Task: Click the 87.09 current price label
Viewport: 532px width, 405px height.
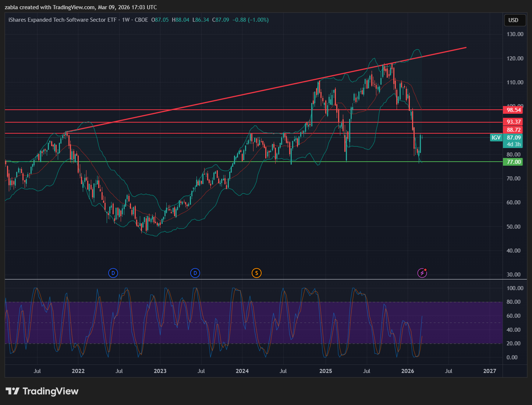Action: tap(514, 138)
